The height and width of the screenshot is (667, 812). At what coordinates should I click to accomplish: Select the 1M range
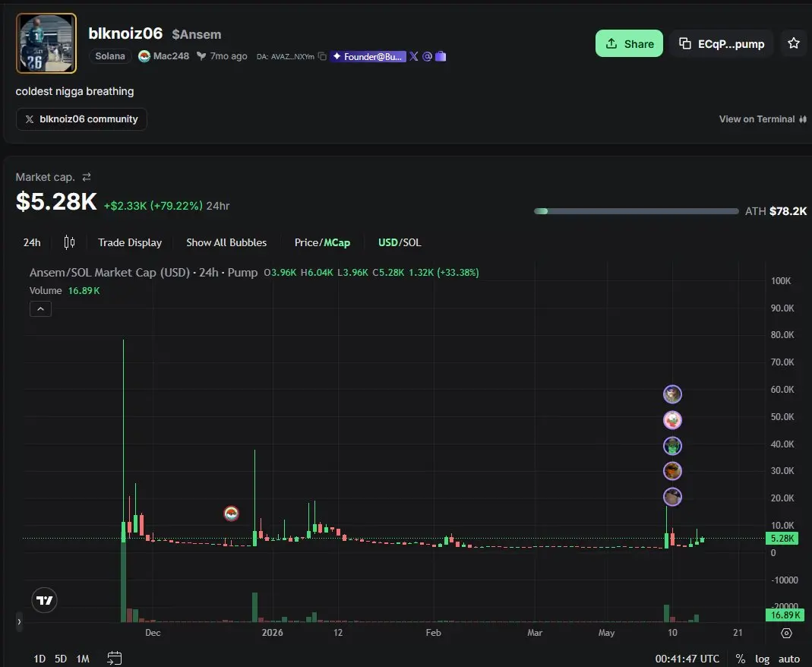83,659
